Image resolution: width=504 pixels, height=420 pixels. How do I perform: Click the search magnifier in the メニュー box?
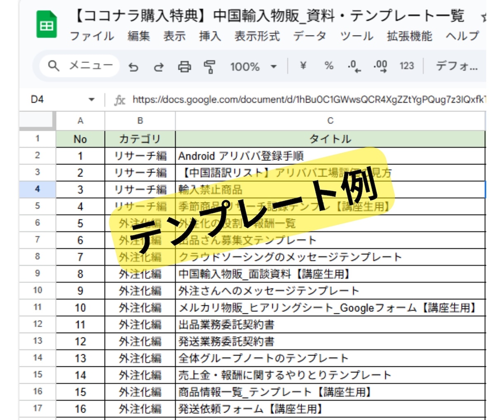[x=54, y=66]
